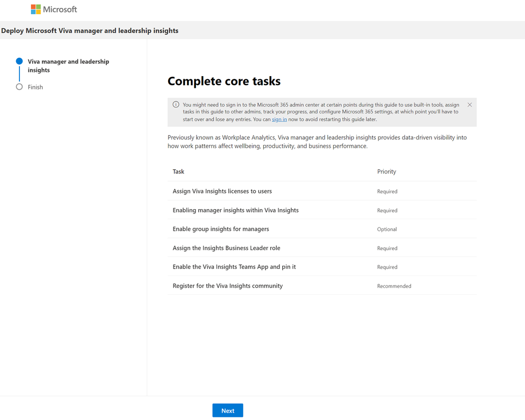Click Required for Business Leader role row
The width and height of the screenshot is (525, 420).
387,248
